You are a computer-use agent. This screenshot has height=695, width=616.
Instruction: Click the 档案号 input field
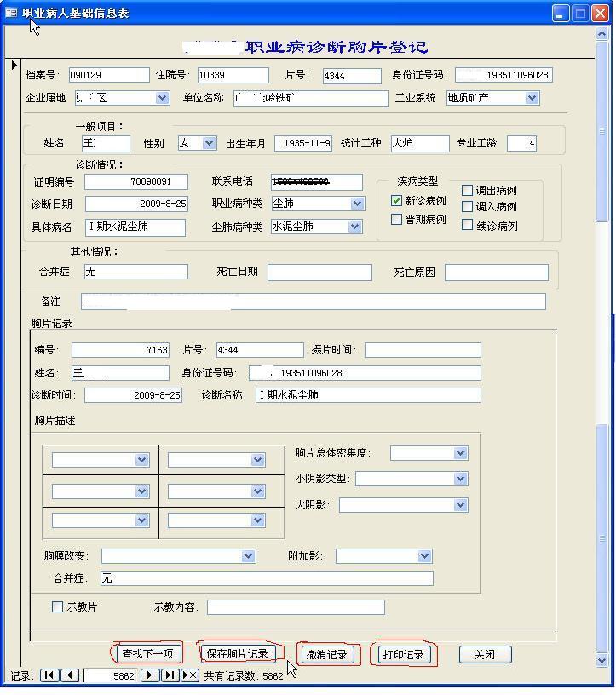[109, 75]
